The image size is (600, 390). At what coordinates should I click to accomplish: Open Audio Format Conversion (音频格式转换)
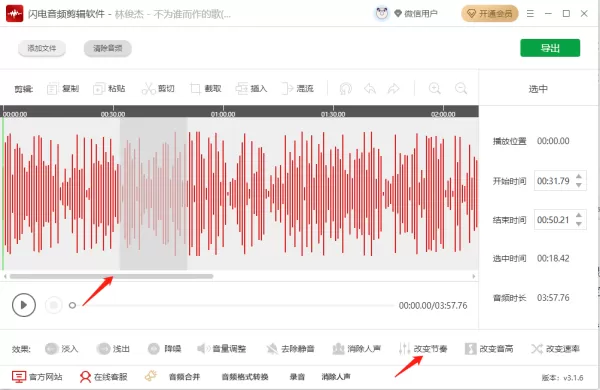(245, 377)
